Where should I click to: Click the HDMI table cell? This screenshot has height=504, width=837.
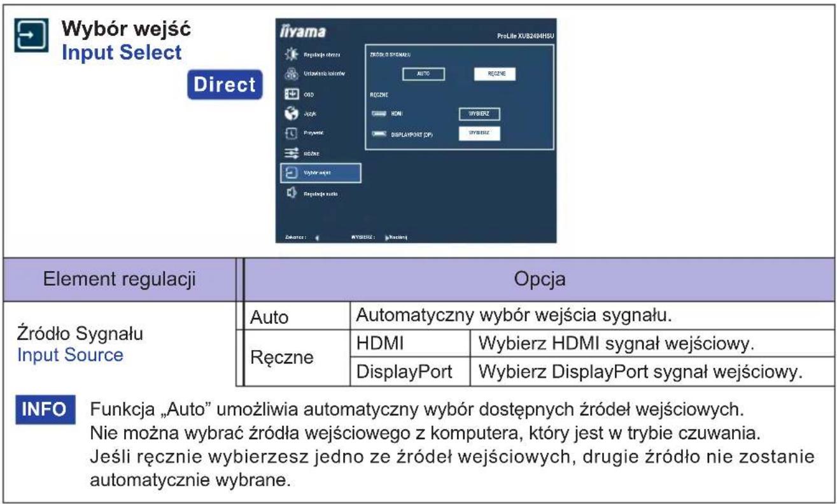411,343
